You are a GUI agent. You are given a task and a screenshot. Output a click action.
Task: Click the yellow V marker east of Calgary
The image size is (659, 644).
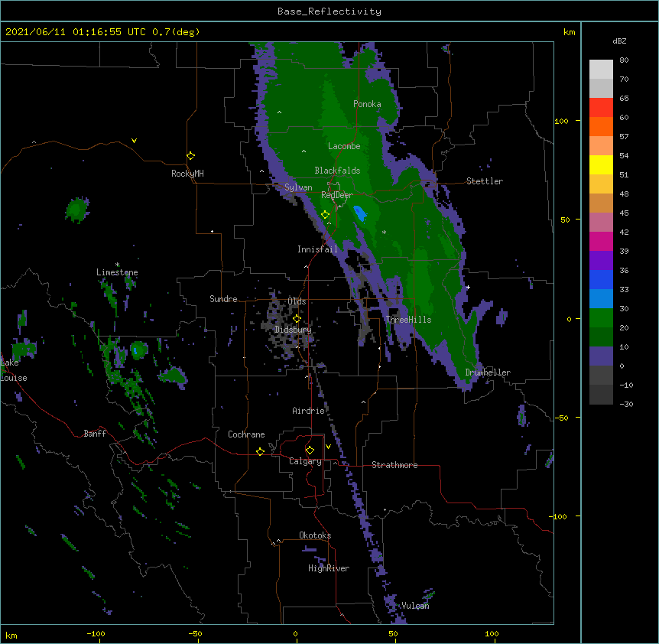(328, 447)
